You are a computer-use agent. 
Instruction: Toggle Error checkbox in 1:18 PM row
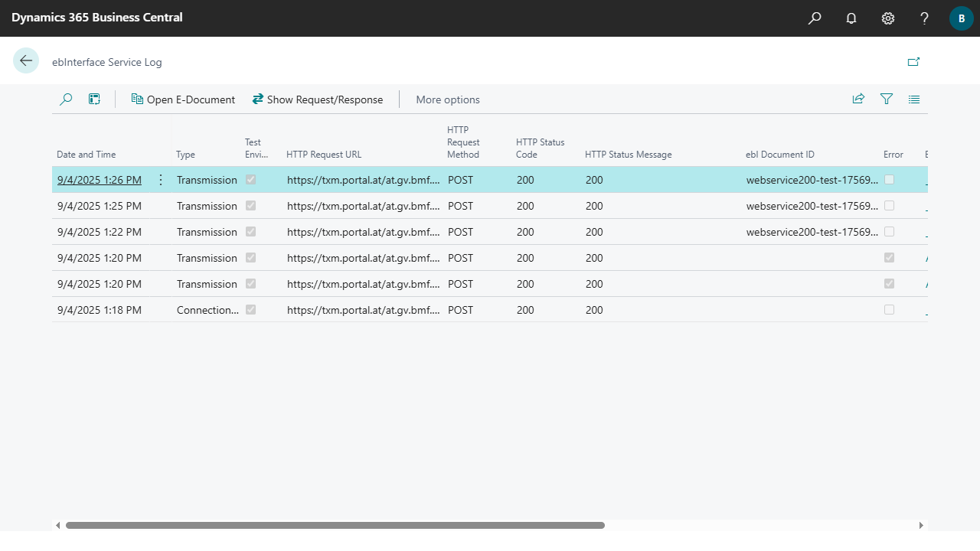[x=889, y=310]
